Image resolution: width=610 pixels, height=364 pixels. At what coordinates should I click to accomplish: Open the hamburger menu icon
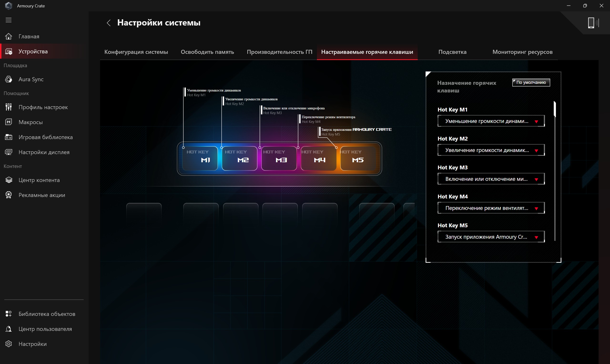click(x=9, y=20)
